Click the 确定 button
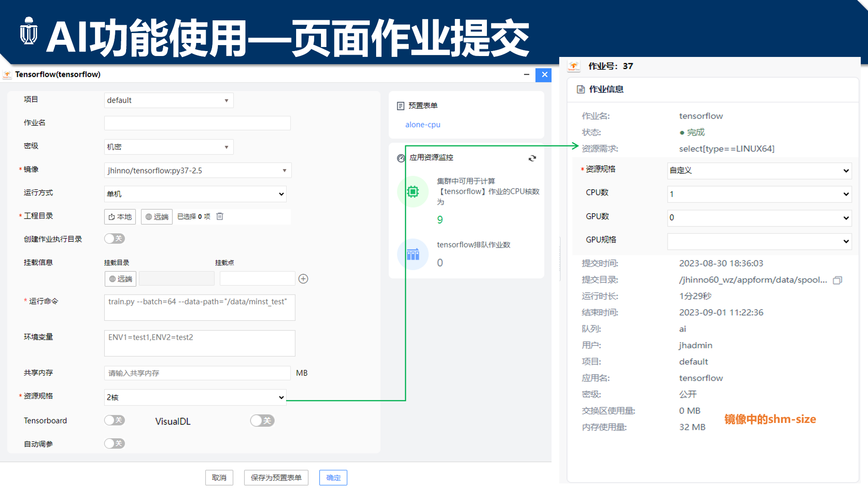Image resolution: width=868 pixels, height=488 pixels. (x=333, y=478)
